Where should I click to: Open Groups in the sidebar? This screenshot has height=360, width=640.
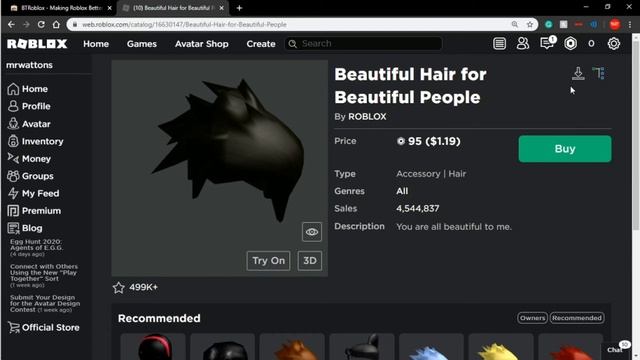point(30,176)
